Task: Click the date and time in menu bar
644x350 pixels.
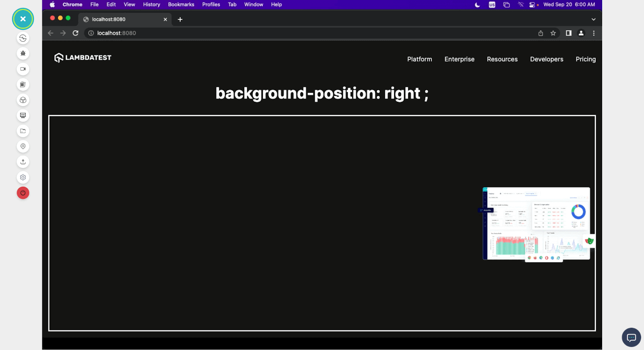Action: click(569, 4)
